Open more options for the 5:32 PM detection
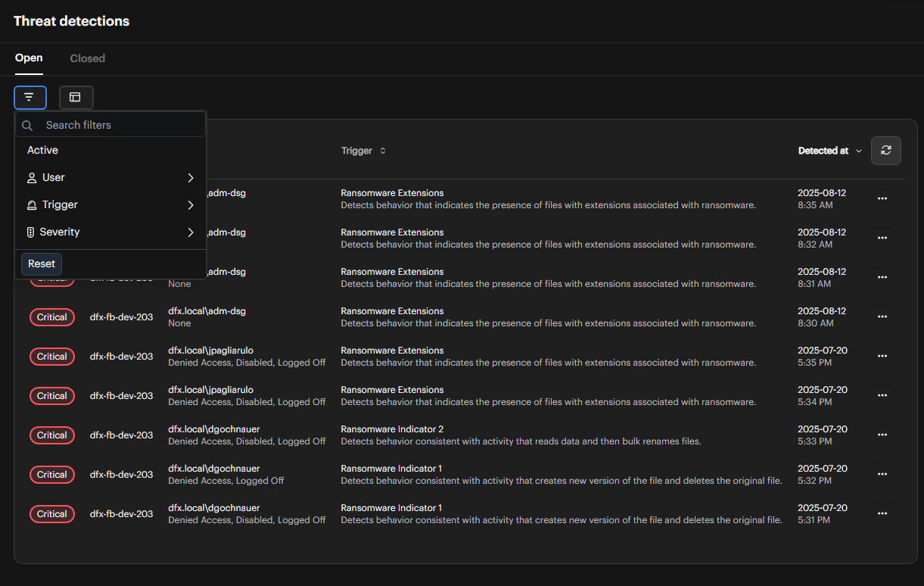Screen dimensions: 924x586 [882, 475]
